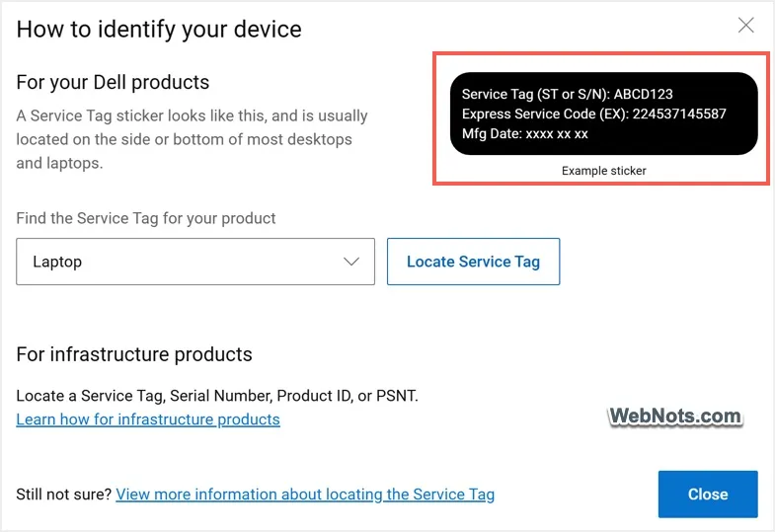Select the For infrastructure products heading
The width and height of the screenshot is (775, 532).
(x=134, y=354)
